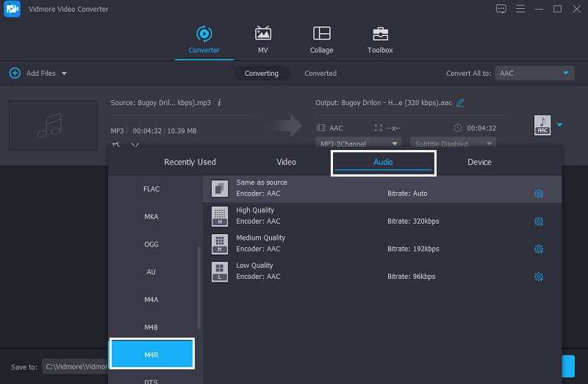Open settings gear for High Quality profile
The width and height of the screenshot is (588, 384).
(539, 221)
